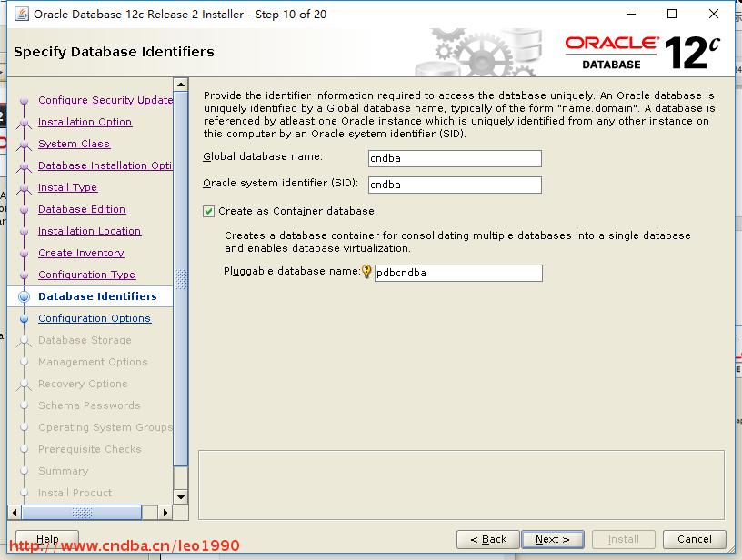Click the Pluggable database name field
Image resolution: width=742 pixels, height=560 pixels.
coord(458,273)
